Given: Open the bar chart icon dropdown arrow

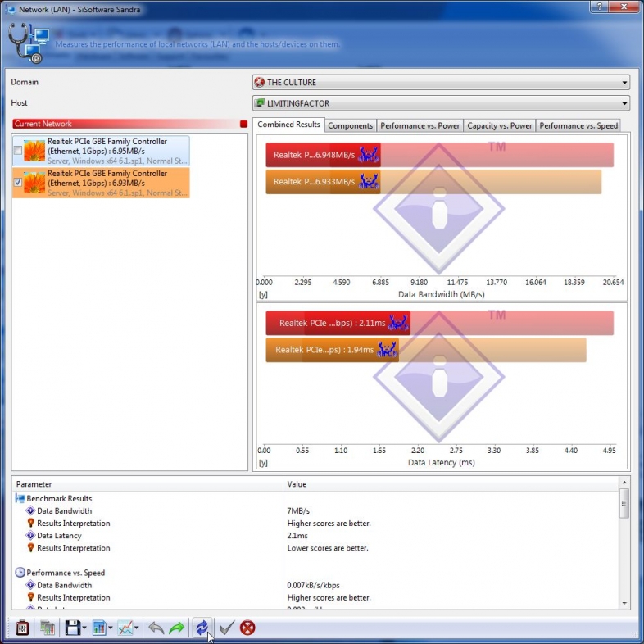Looking at the screenshot, I should tap(110, 628).
